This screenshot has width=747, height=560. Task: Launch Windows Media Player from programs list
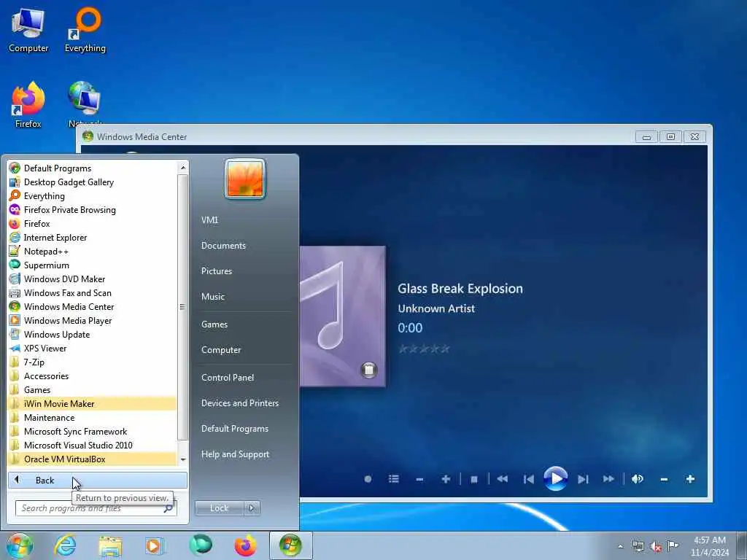click(93, 320)
